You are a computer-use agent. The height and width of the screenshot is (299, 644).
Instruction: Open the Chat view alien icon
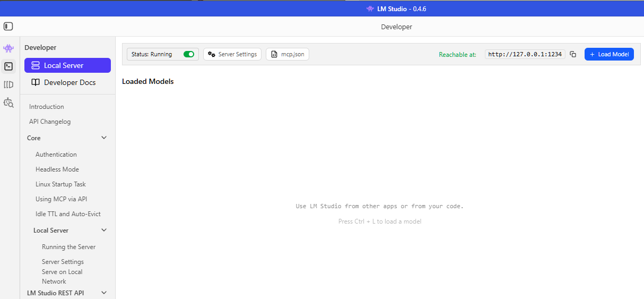8,48
